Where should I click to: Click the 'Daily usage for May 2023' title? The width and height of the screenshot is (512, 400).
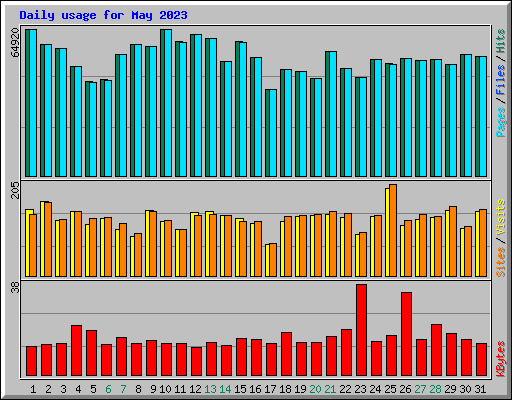pos(103,15)
